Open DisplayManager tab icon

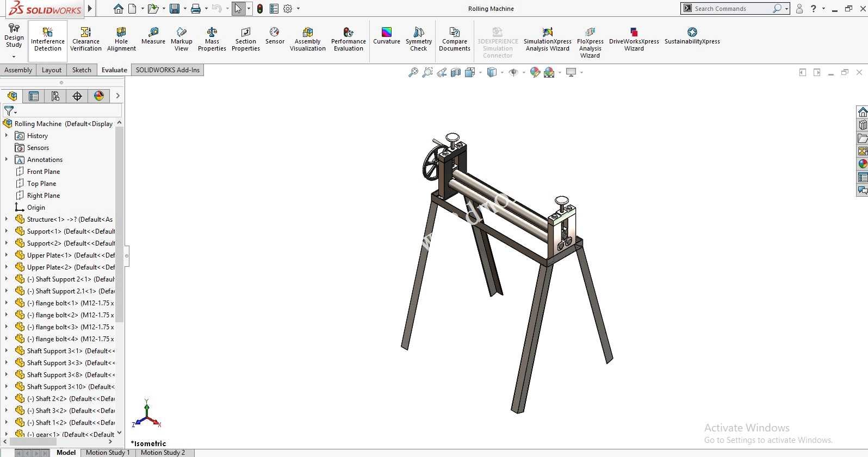point(99,96)
